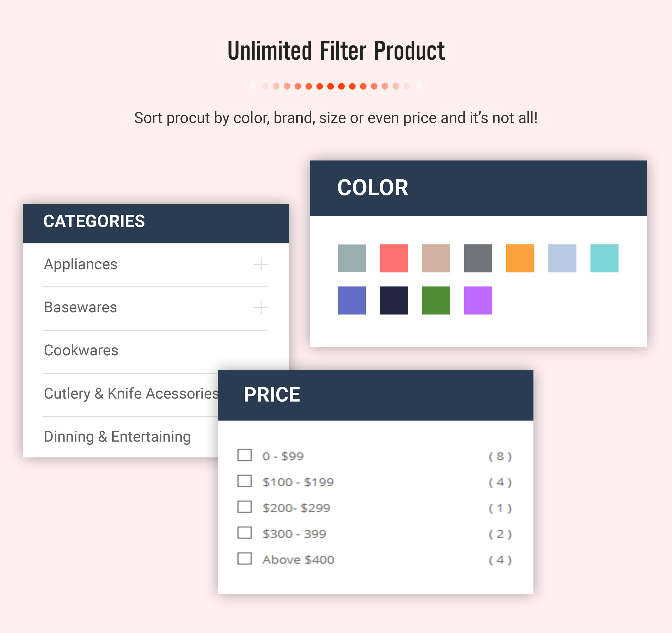This screenshot has width=672, height=633.
Task: Select Dinning & Entertaining category
Action: (x=117, y=437)
